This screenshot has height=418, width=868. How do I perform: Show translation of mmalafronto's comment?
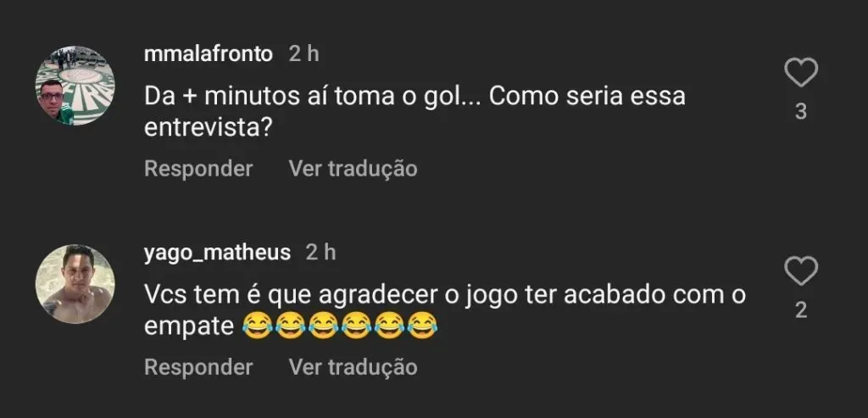tap(353, 169)
